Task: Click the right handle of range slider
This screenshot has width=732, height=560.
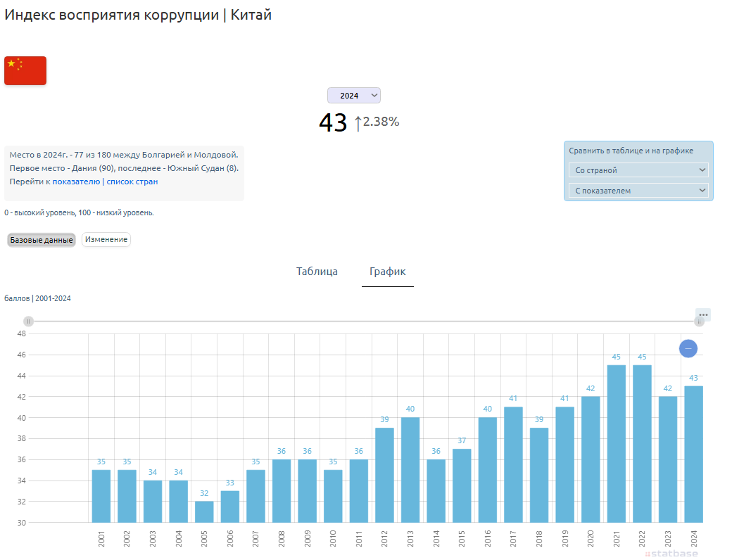Action: point(699,321)
